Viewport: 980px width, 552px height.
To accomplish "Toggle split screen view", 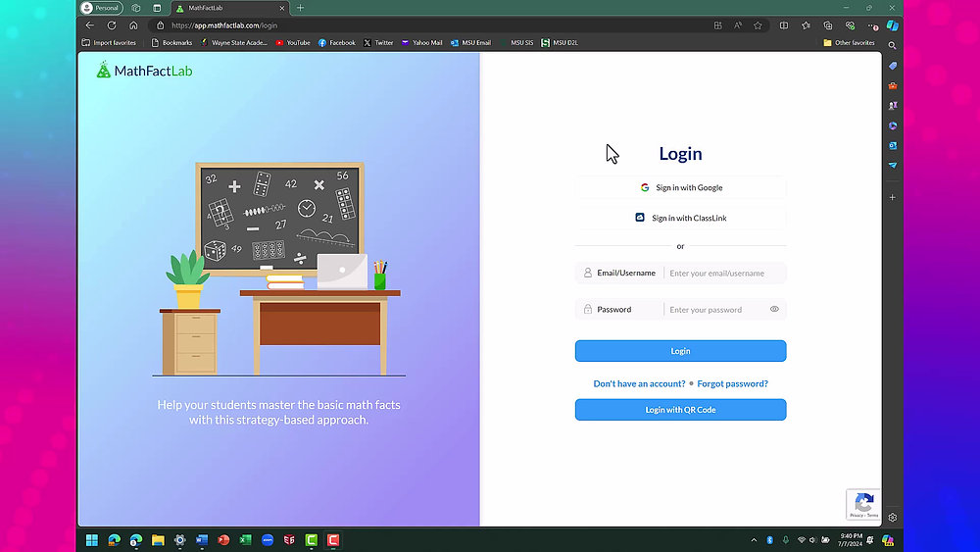I will pyautogui.click(x=784, y=25).
